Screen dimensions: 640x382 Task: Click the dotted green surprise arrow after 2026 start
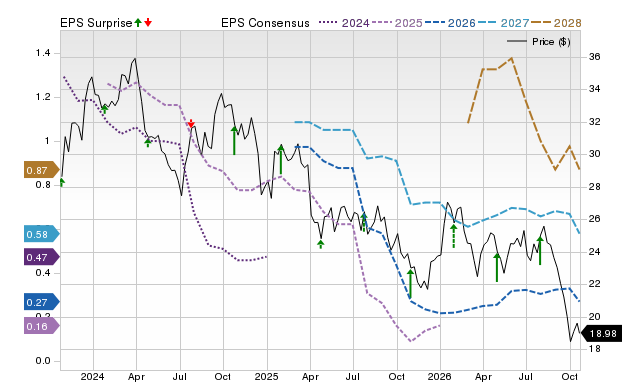(453, 235)
